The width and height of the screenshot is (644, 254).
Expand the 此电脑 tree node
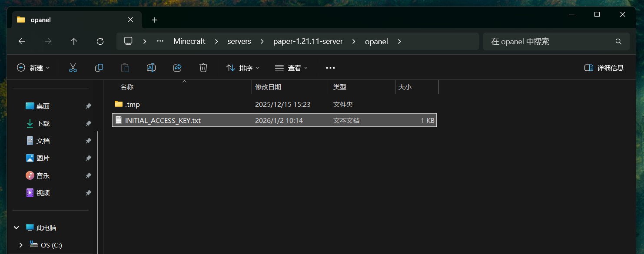click(17, 228)
